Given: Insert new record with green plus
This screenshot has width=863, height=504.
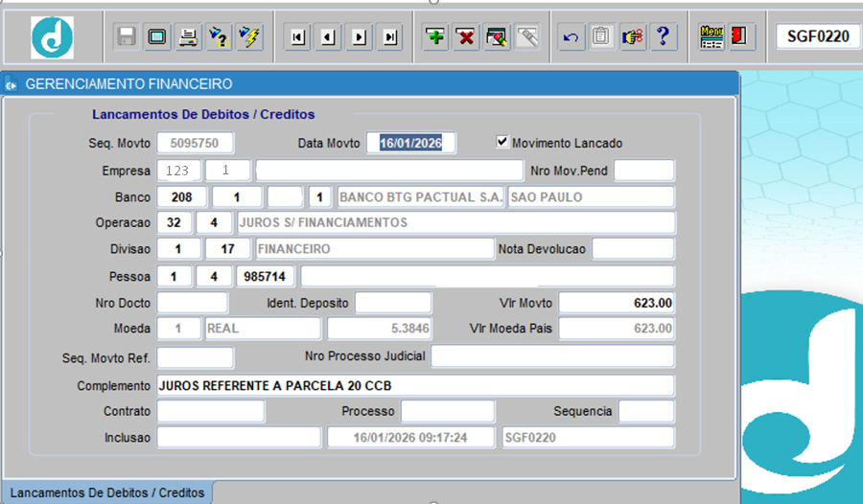Looking at the screenshot, I should (x=435, y=37).
